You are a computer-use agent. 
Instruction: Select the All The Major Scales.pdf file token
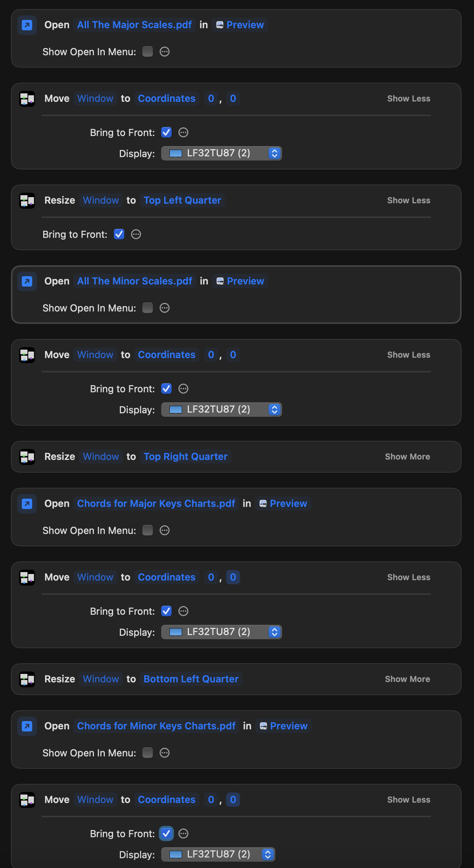pos(134,25)
